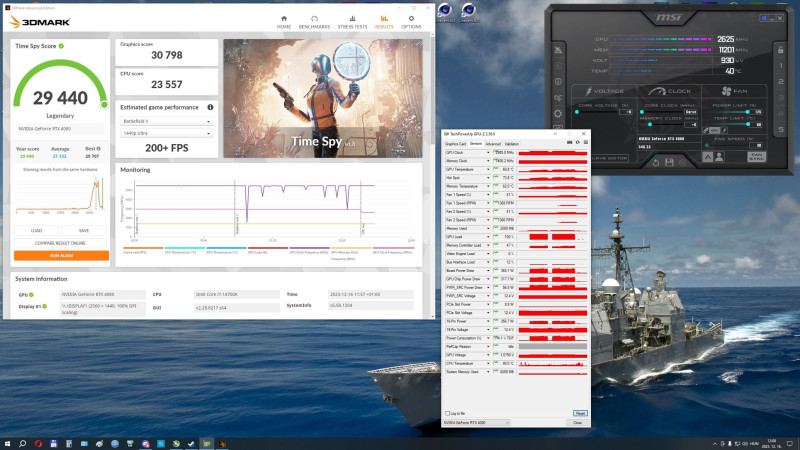
Task: Click the Afterburner profile lock icon
Action: point(781,50)
